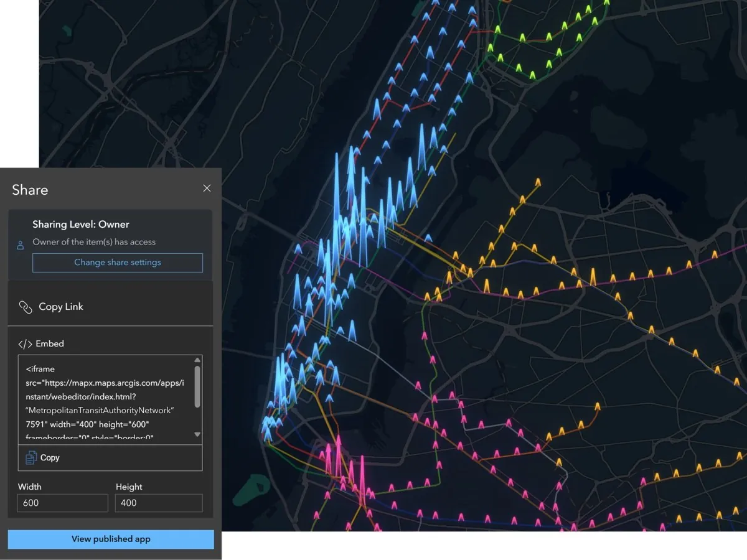Click the Width field showing 600
747x560 pixels.
(x=63, y=503)
